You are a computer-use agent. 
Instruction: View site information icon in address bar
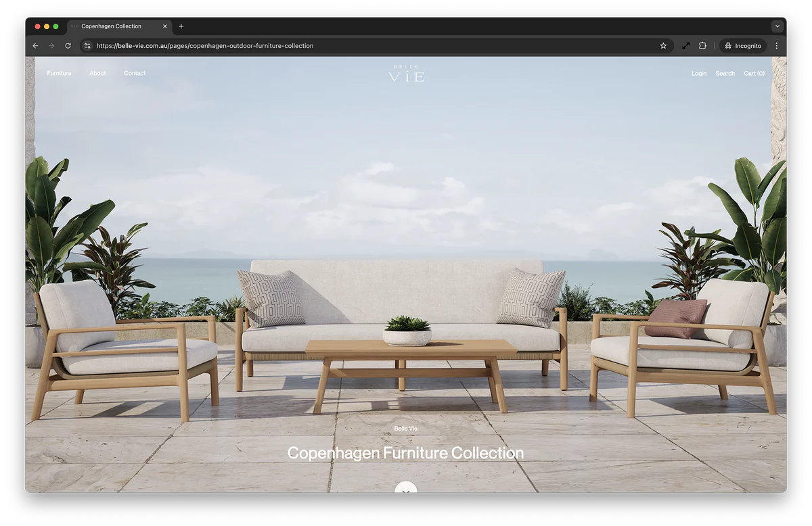click(87, 46)
